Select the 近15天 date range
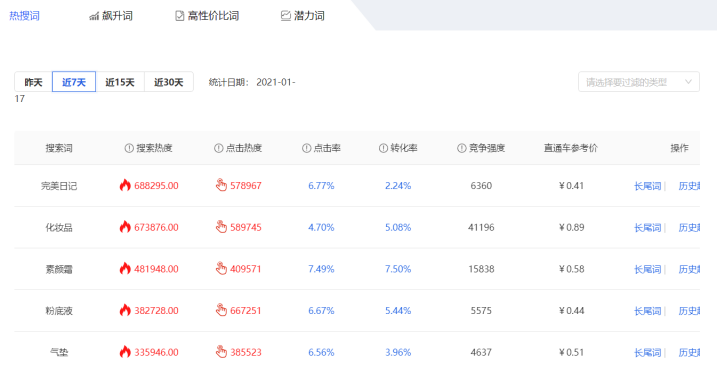718x369 pixels. 120,82
